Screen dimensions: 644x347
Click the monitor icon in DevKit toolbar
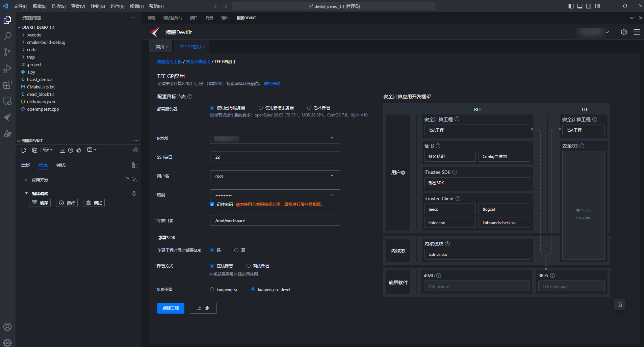[90, 150]
